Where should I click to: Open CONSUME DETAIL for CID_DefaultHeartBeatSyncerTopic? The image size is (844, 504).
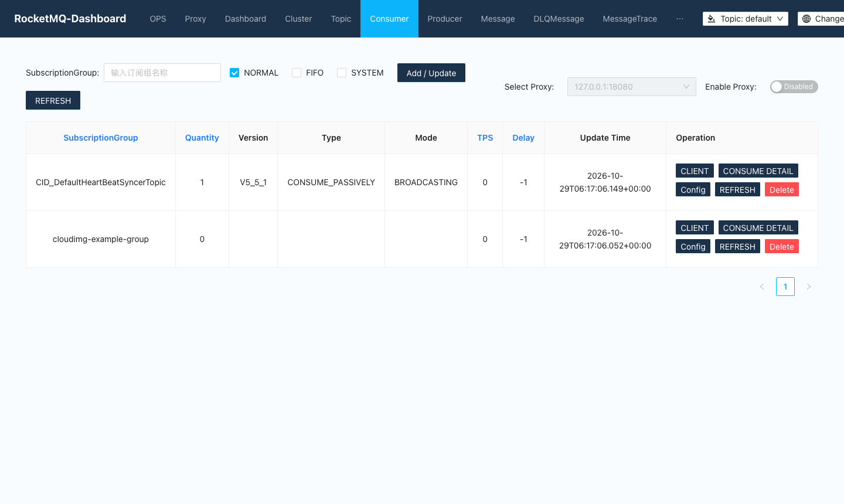[x=758, y=171]
